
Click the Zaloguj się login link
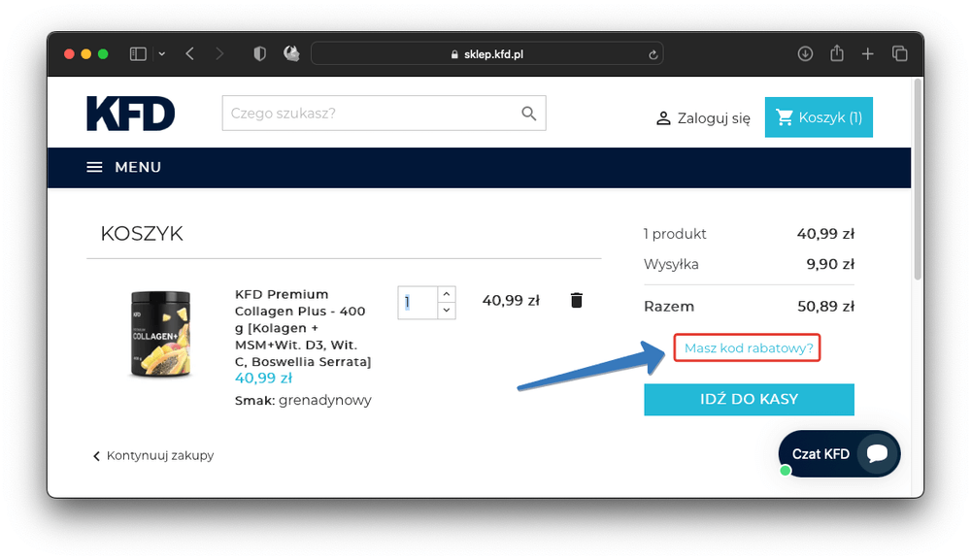[x=703, y=118]
